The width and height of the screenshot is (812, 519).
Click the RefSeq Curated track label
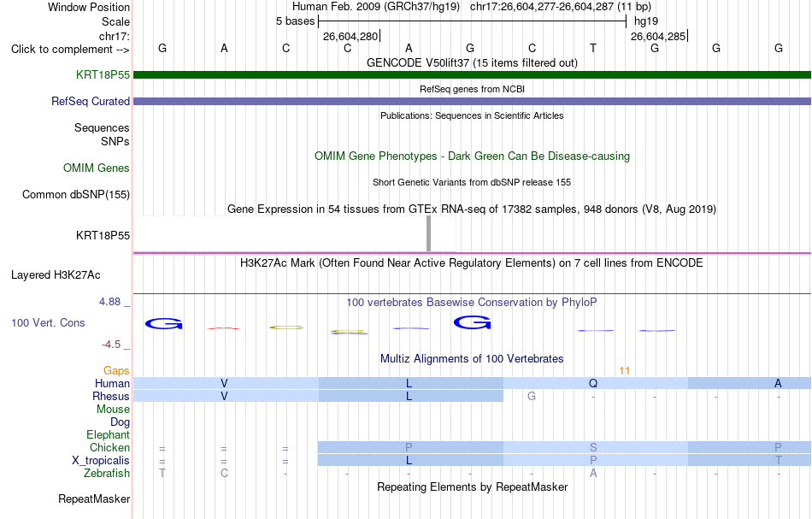coord(90,101)
